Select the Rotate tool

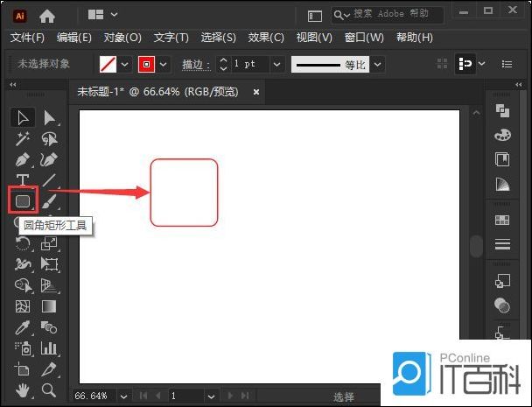(x=23, y=244)
